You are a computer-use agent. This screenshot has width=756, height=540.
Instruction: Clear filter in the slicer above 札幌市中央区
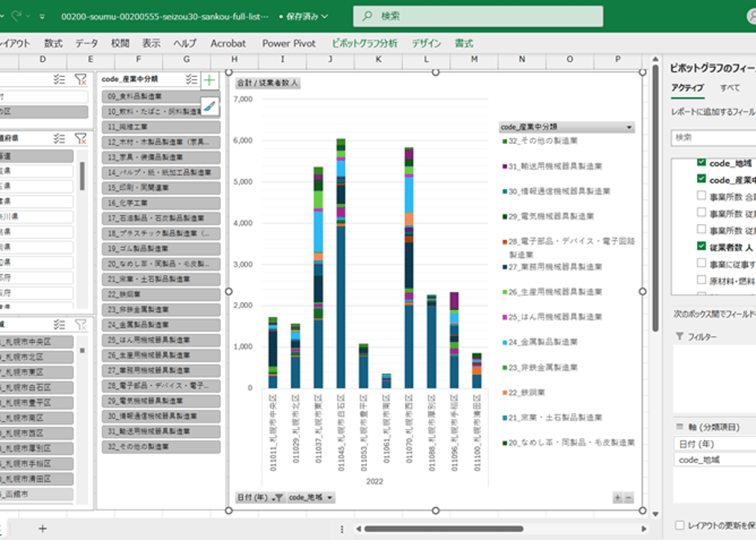[x=80, y=325]
